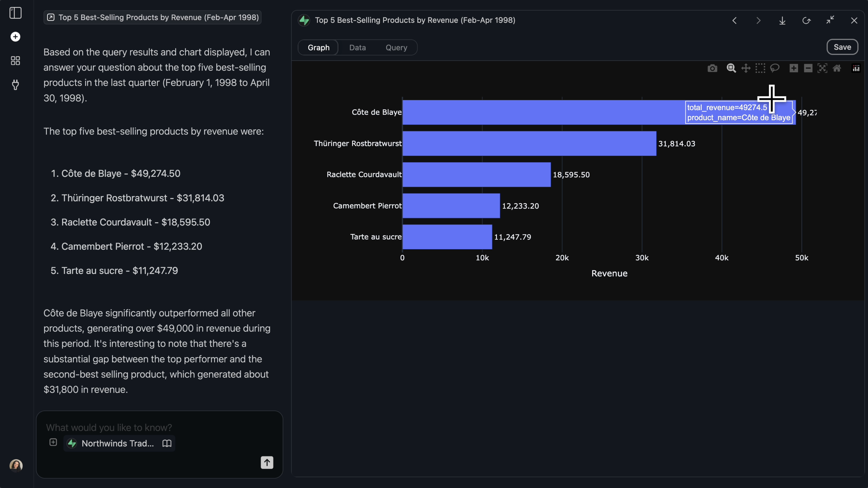The image size is (868, 488).
Task: Click the Raclette Courdavault bar
Action: click(x=476, y=175)
